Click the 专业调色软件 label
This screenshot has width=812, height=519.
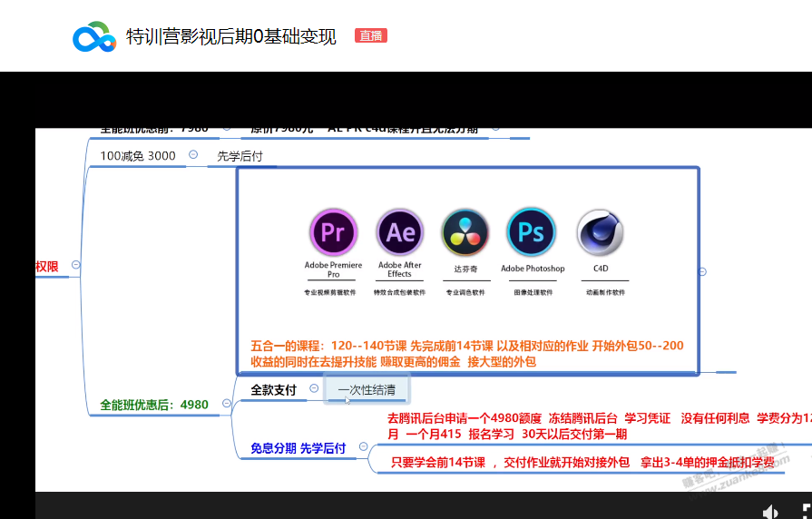pyautogui.click(x=465, y=293)
